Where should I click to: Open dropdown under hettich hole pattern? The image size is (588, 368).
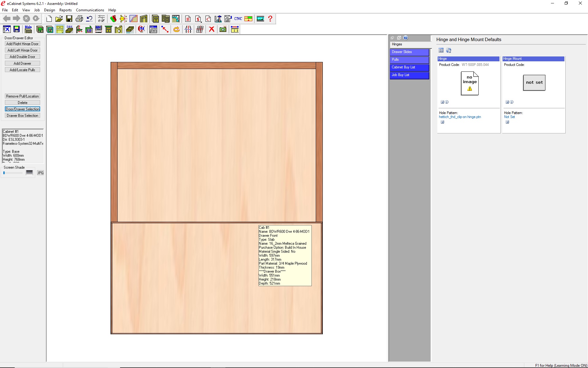[x=442, y=122]
